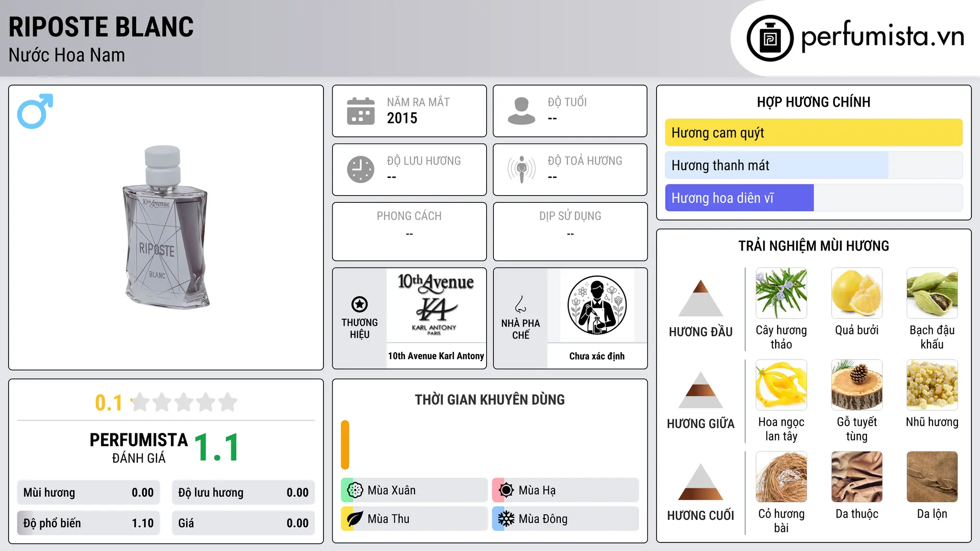
Task: Click the HƯƠNG ĐẦU label
Action: pos(701,332)
